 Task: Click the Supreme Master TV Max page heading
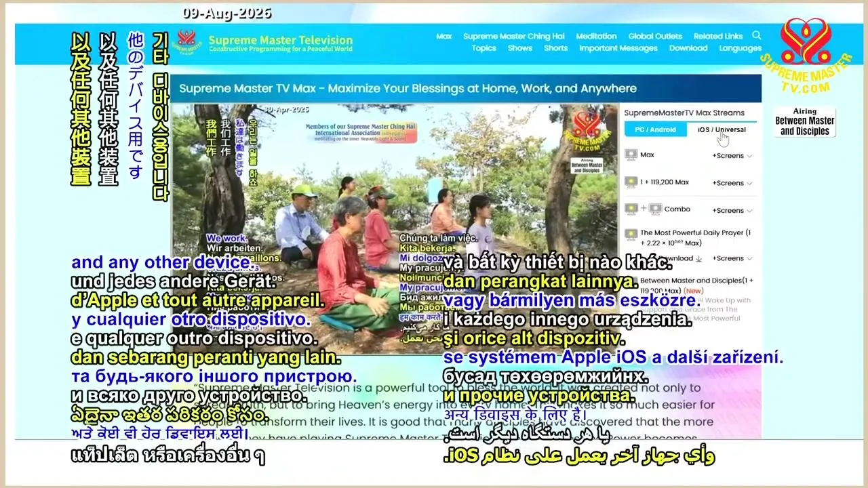[408, 89]
